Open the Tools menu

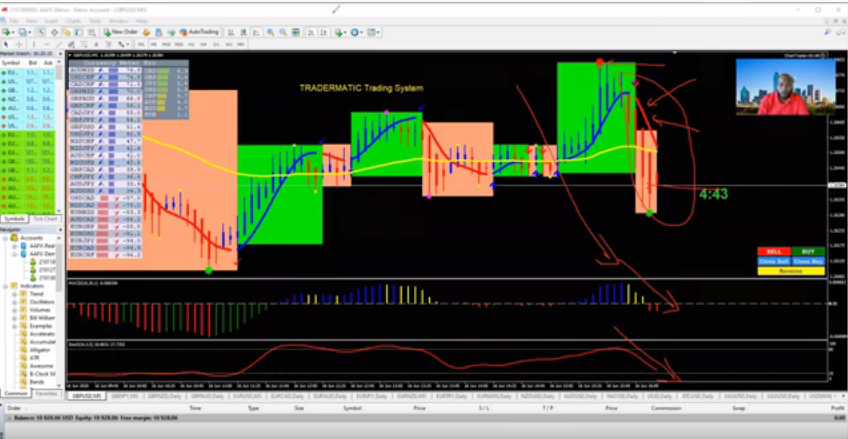point(95,21)
